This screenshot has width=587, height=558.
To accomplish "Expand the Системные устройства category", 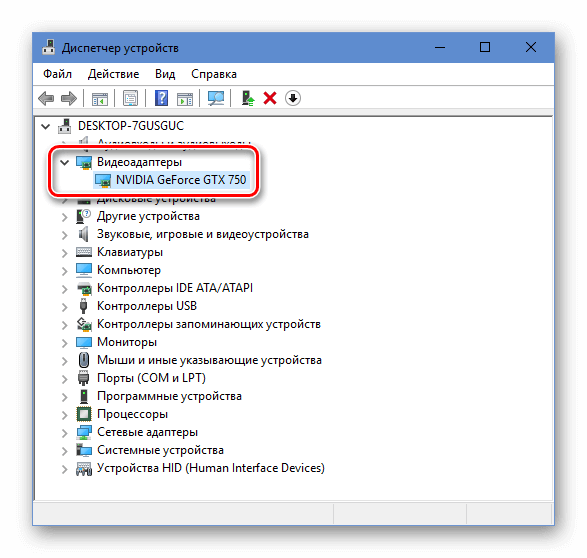I will pos(65,451).
